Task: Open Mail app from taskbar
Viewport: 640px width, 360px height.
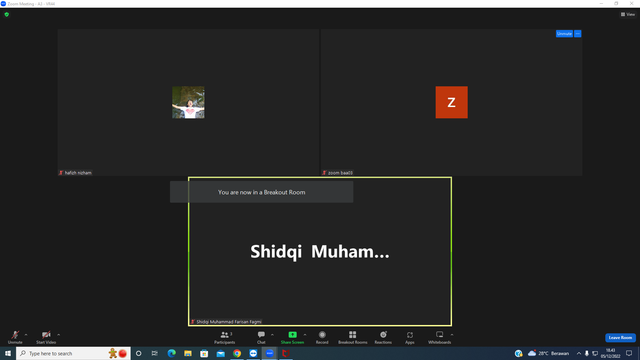Action: tap(220, 353)
